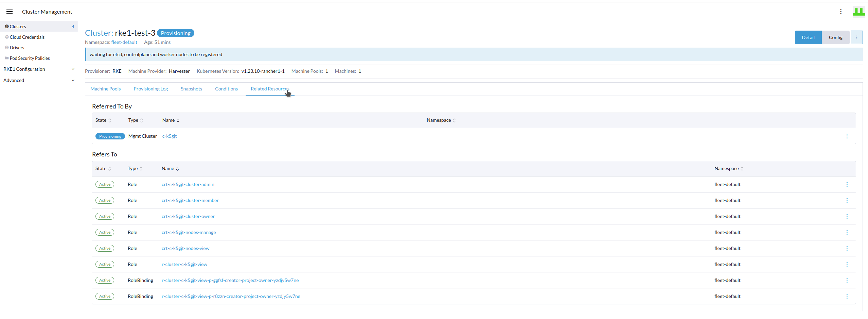Switch to Config view
Viewport: 868px width, 319px height.
tap(835, 37)
